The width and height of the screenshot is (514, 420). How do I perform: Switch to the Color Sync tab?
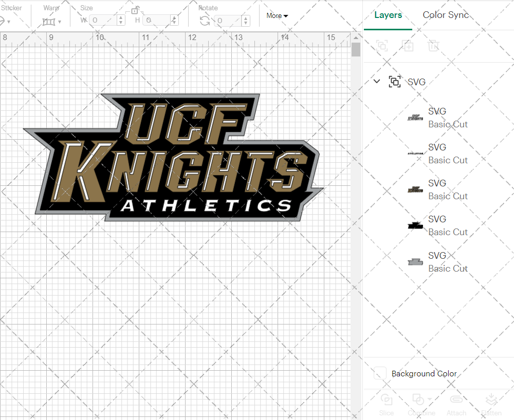[x=446, y=15]
